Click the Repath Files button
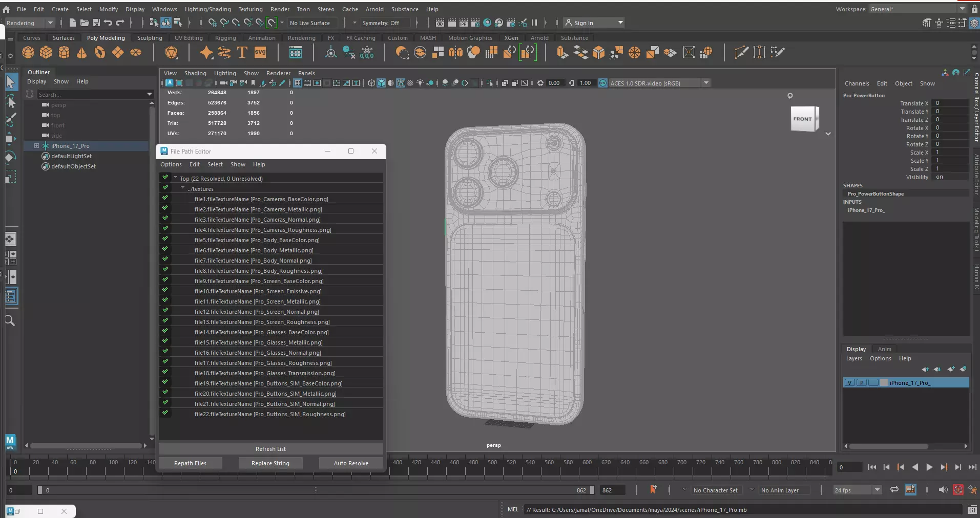Viewport: 980px width, 518px height. coord(190,463)
